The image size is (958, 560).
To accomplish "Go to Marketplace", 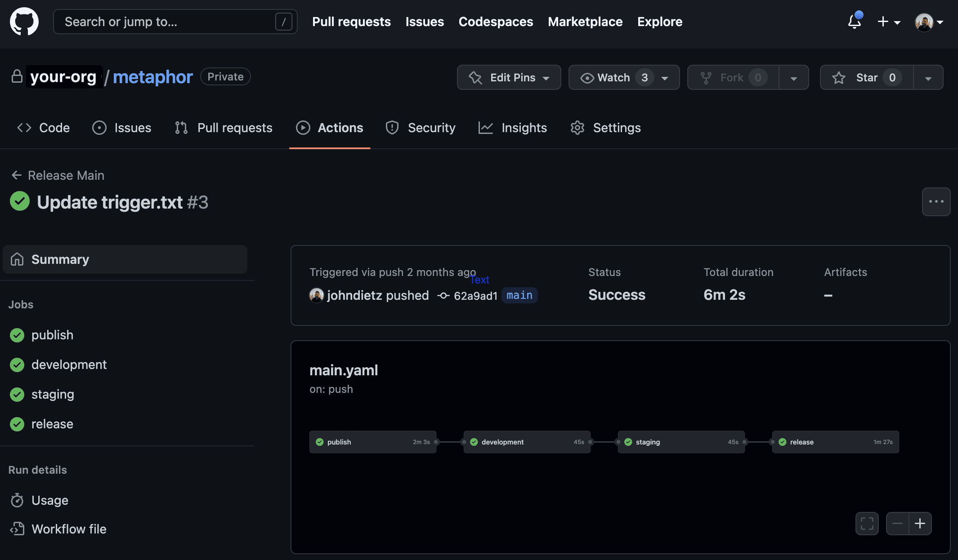I will click(x=585, y=22).
